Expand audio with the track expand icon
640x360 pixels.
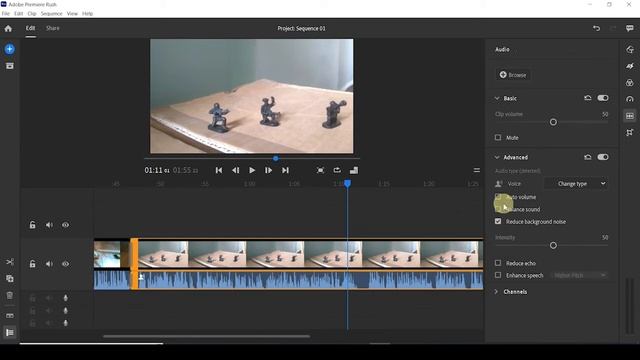coord(10,316)
